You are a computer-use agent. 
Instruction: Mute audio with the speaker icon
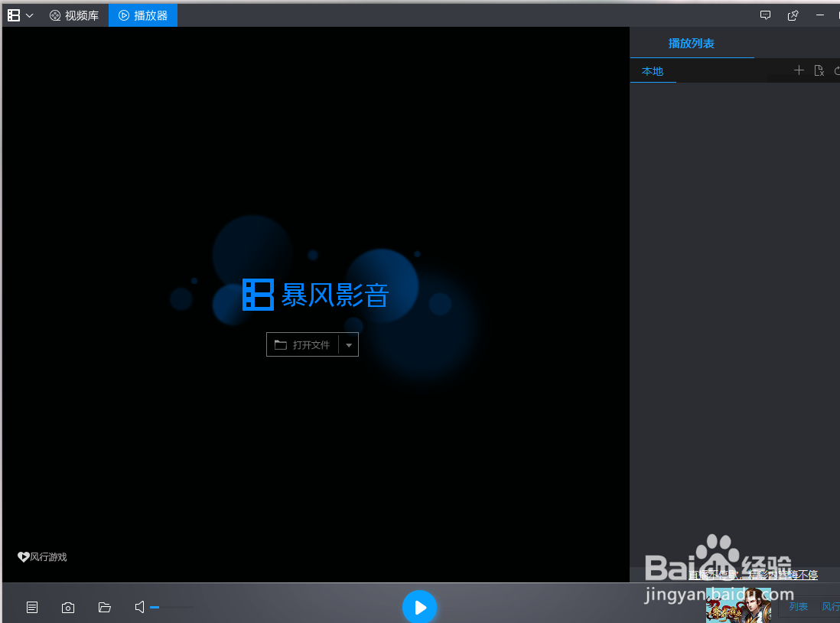tap(140, 607)
